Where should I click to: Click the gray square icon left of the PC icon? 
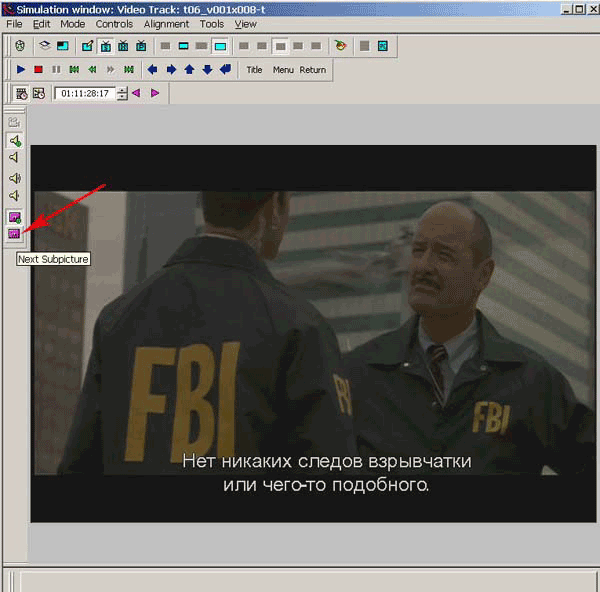tap(364, 46)
